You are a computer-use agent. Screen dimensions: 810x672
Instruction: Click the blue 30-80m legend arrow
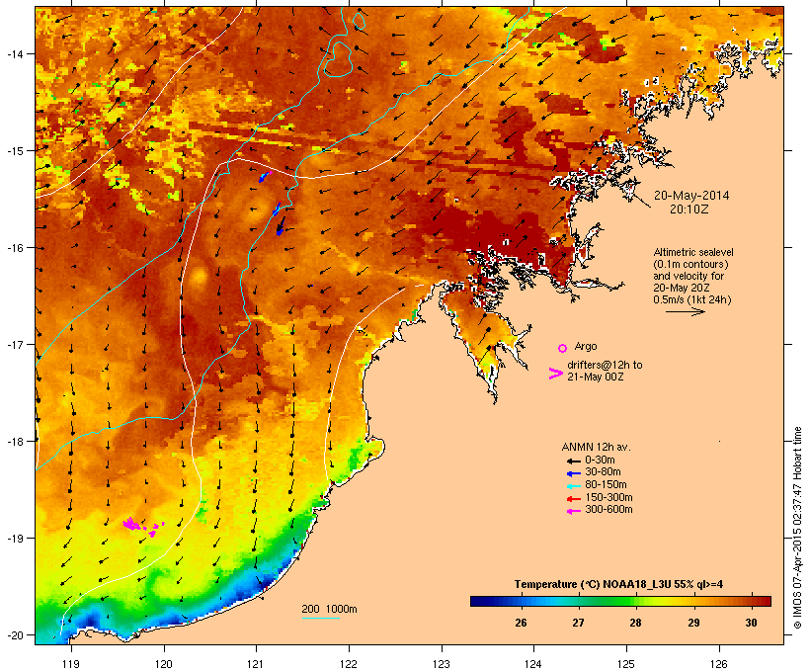pos(573,473)
